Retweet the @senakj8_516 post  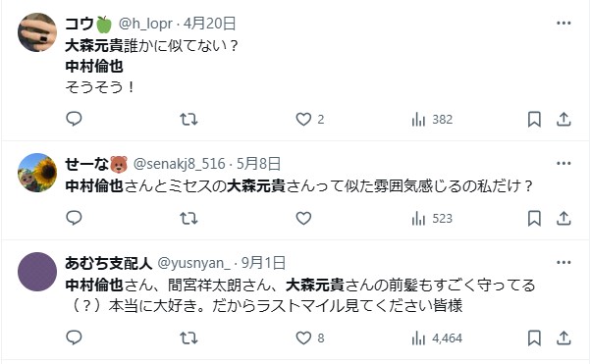(188, 218)
